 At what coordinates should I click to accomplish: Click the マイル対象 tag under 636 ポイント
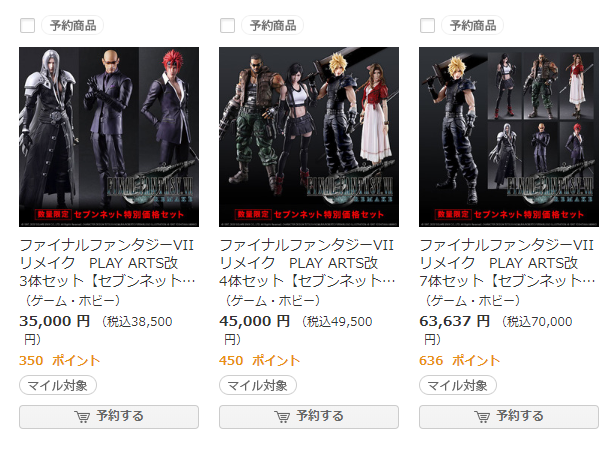pyautogui.click(x=458, y=386)
